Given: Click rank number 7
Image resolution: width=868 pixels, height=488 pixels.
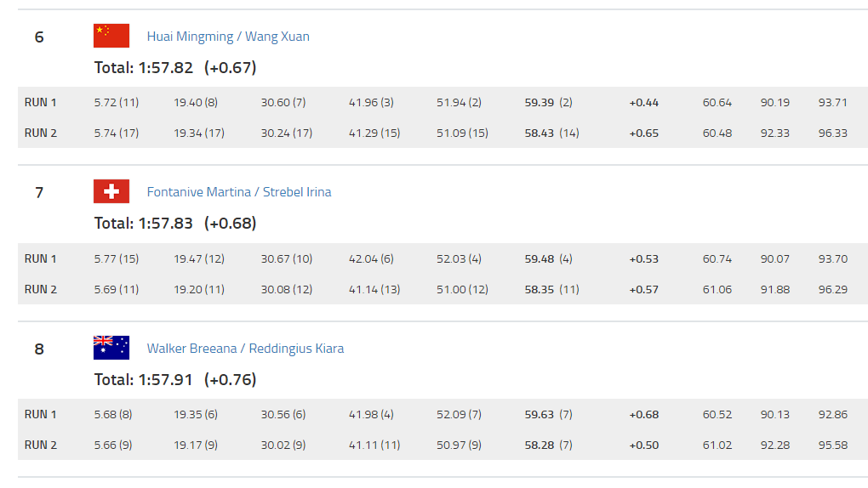Looking at the screenshot, I should (39, 193).
